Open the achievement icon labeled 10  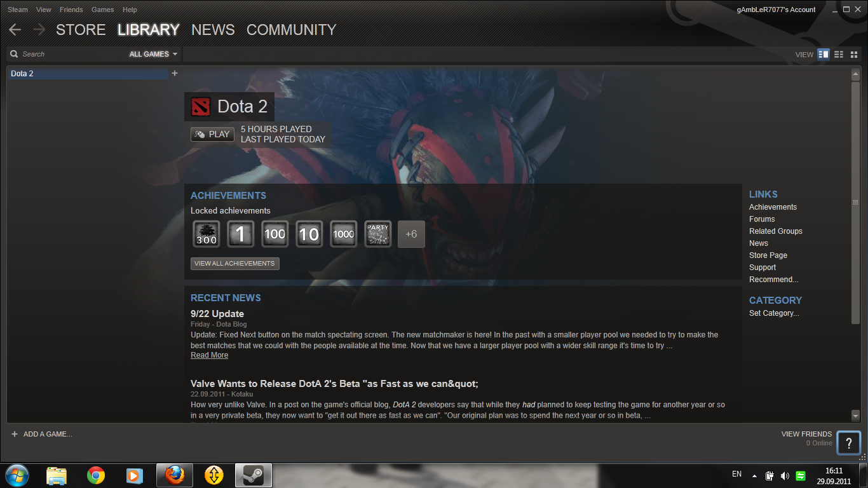(309, 234)
